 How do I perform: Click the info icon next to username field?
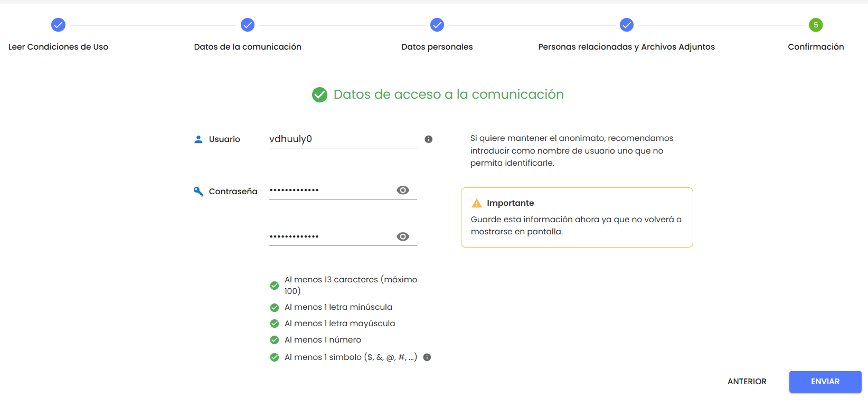click(429, 139)
